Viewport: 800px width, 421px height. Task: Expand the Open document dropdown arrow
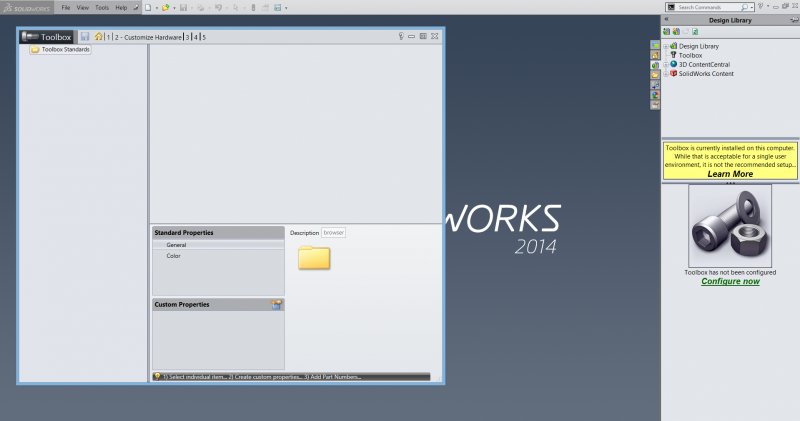click(x=174, y=8)
